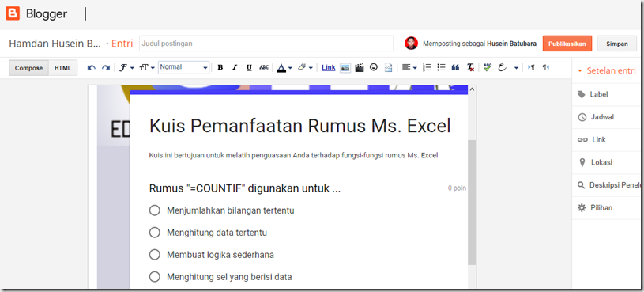This screenshot has height=292, width=644.
Task: Create a numbered list
Action: [427, 68]
